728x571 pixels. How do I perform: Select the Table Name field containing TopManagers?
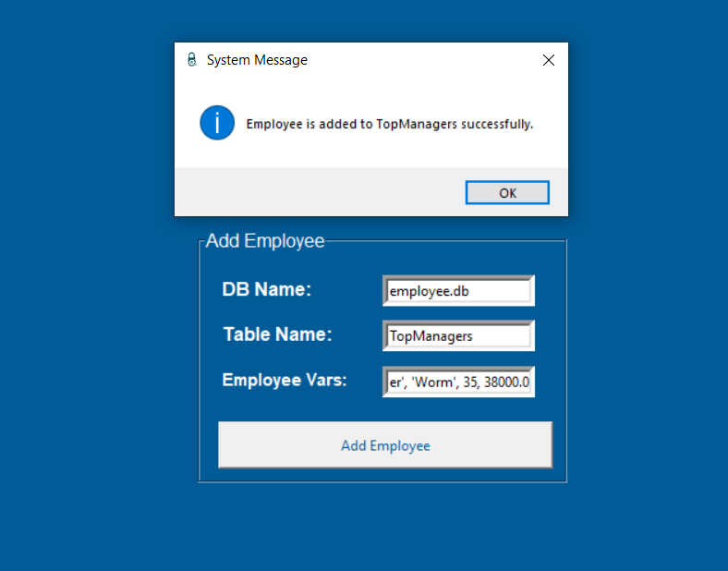(458, 336)
